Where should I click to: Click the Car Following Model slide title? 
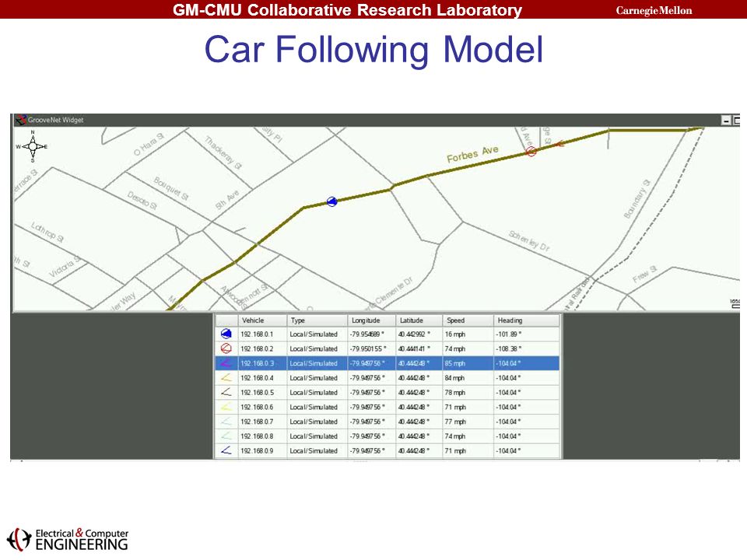tap(373, 49)
